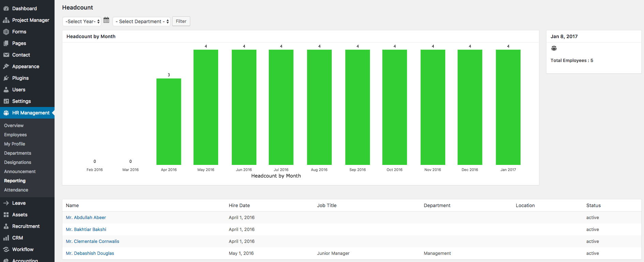644x262 pixels.
Task: Select Reporting submenu item
Action: pos(15,181)
